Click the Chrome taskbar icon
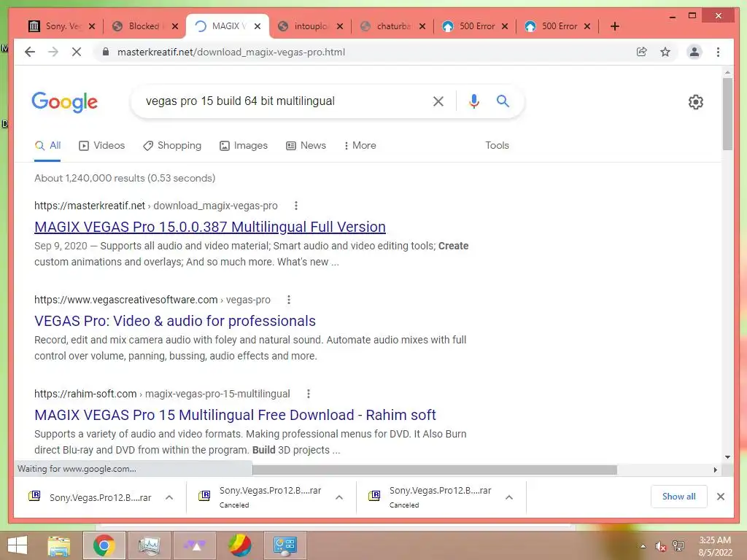The height and width of the screenshot is (560, 747). (x=104, y=545)
